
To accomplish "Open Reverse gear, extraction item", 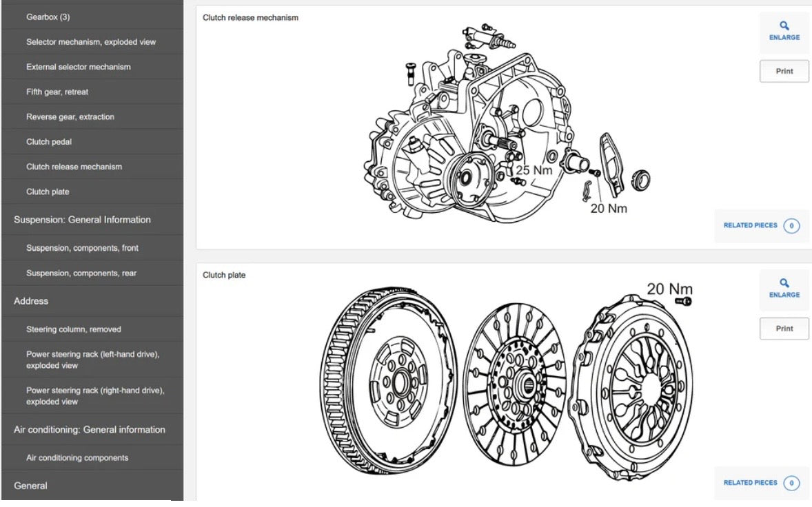I will click(x=92, y=116).
